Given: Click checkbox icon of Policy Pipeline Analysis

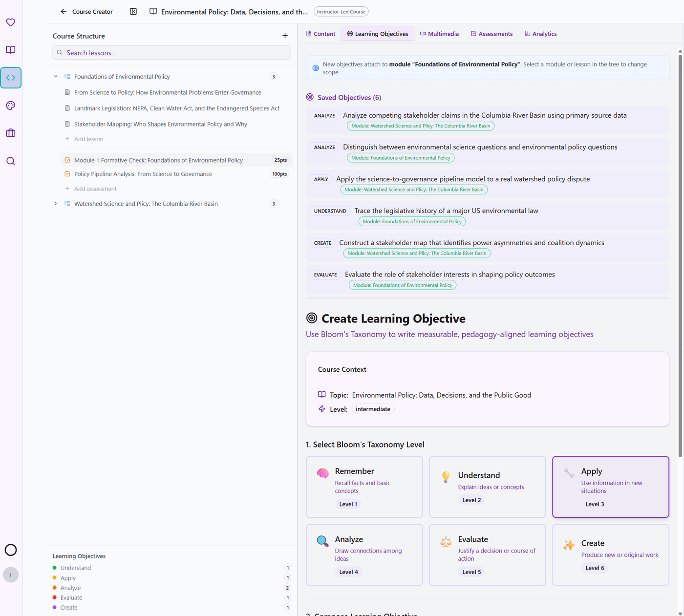Looking at the screenshot, I should 67,174.
